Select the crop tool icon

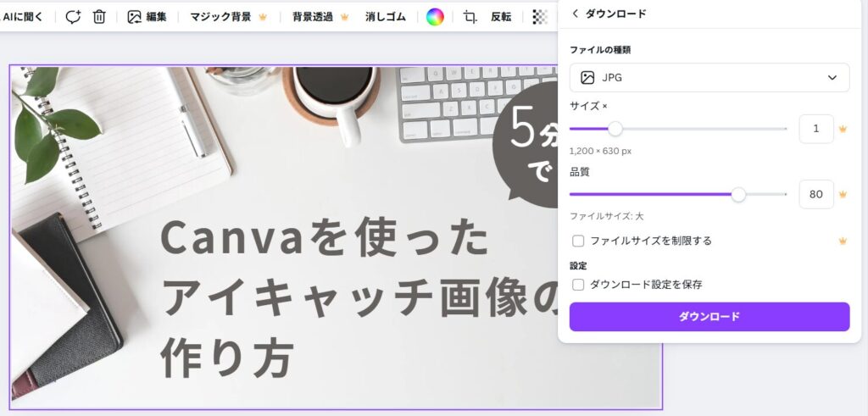coord(470,17)
